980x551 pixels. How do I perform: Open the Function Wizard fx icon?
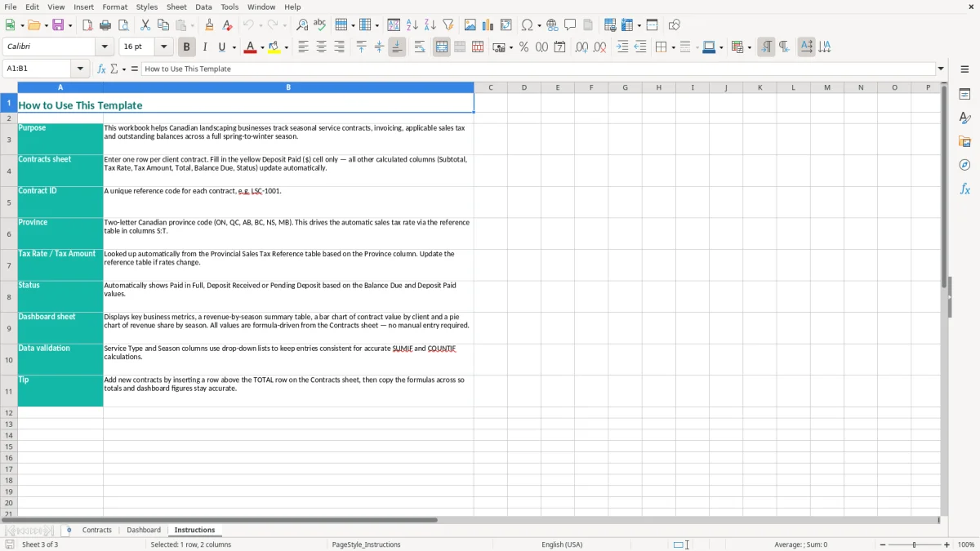pyautogui.click(x=102, y=69)
